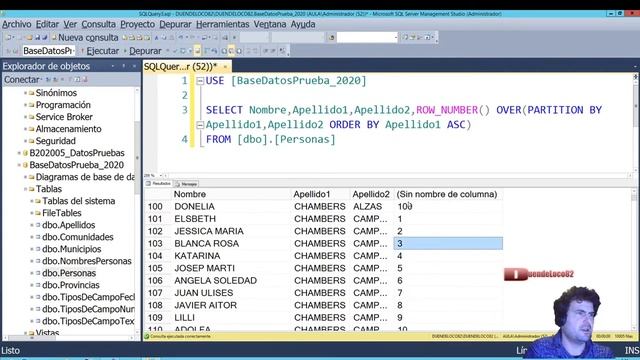Open the BaseDatosPr database dropdown

click(x=49, y=51)
